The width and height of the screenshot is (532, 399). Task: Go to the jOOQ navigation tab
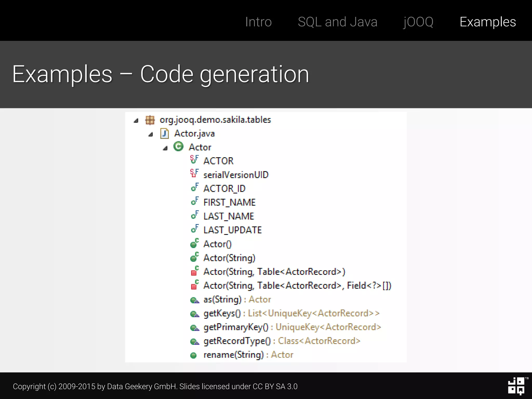(418, 22)
